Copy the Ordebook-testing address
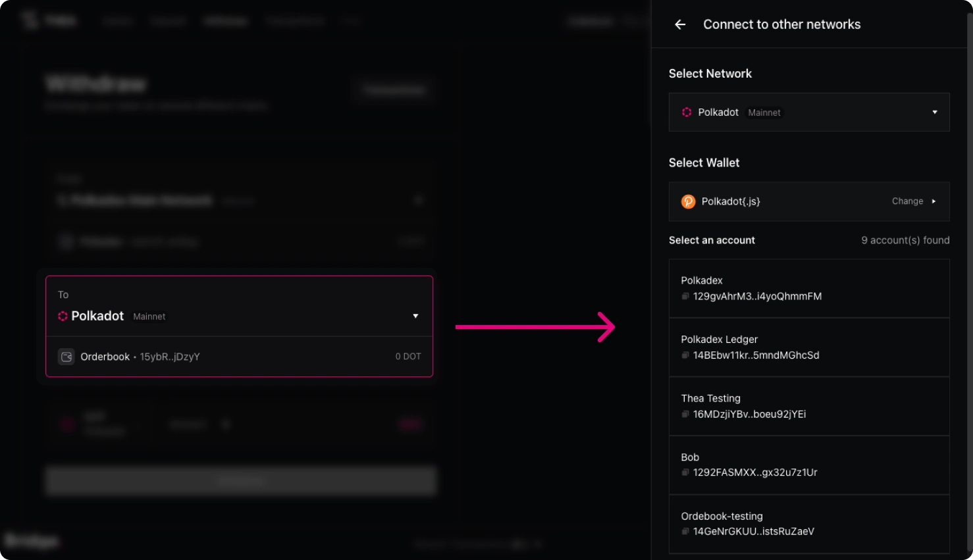Image resolution: width=973 pixels, height=560 pixels. [x=685, y=532]
